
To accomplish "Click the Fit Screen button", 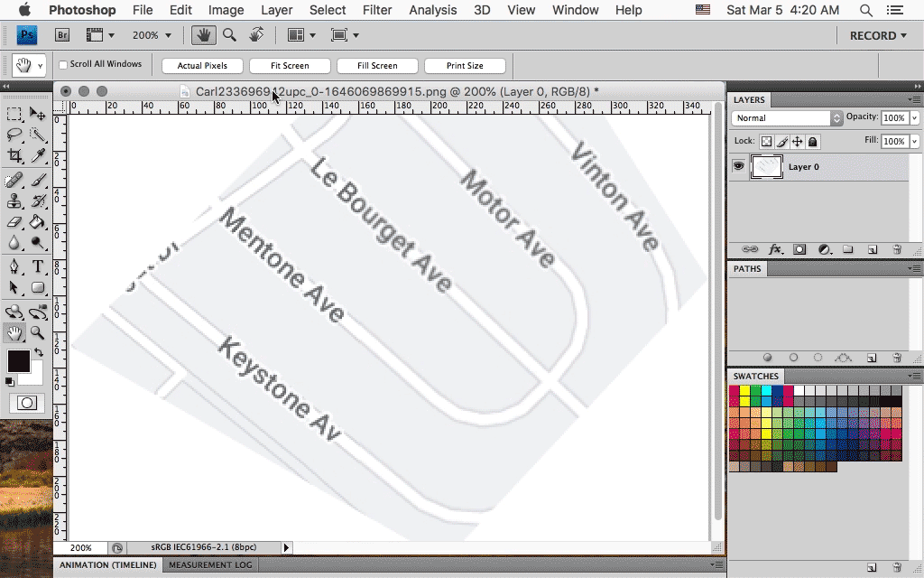I will pos(290,65).
